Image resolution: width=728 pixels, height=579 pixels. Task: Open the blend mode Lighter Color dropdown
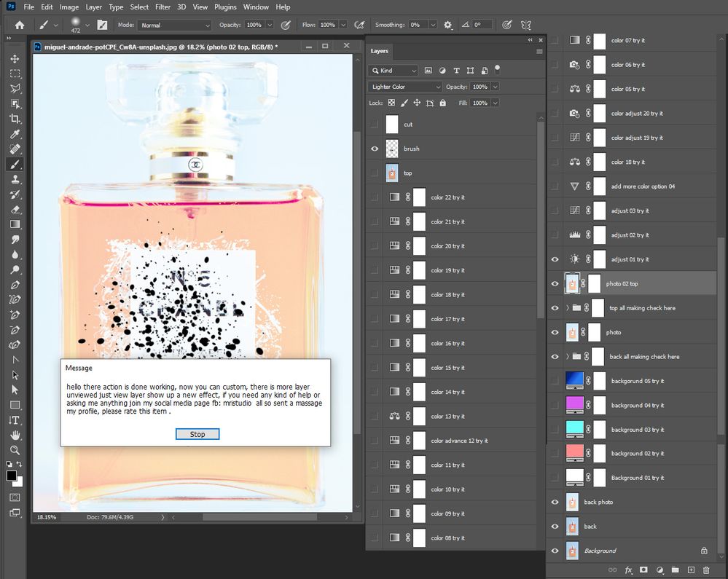click(405, 87)
